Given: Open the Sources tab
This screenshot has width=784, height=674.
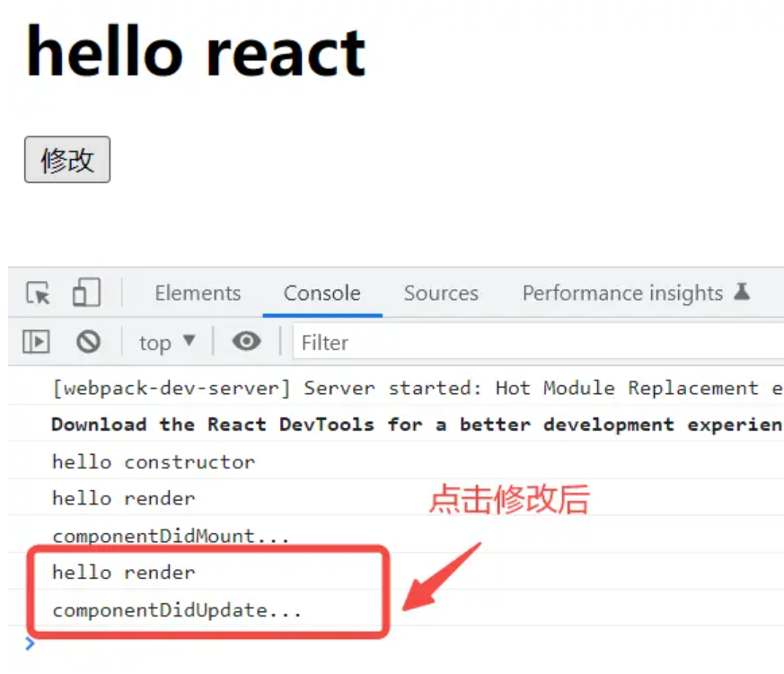Looking at the screenshot, I should pyautogui.click(x=441, y=293).
